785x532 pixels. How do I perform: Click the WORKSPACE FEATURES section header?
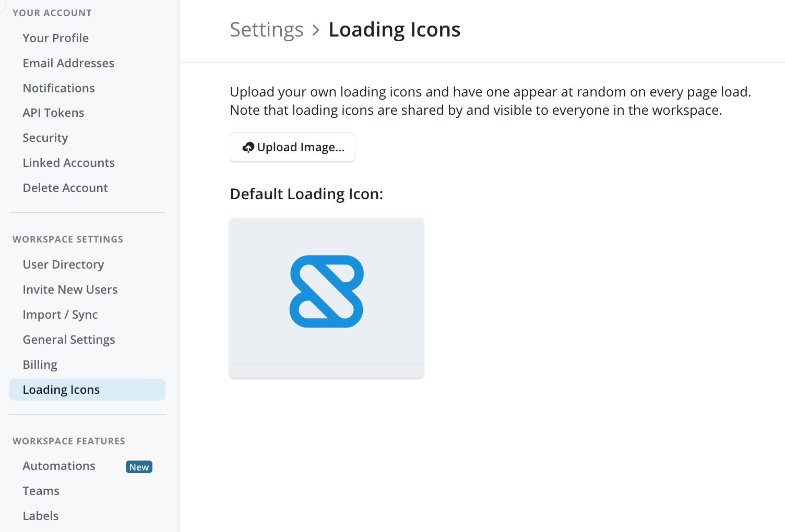[x=69, y=441]
